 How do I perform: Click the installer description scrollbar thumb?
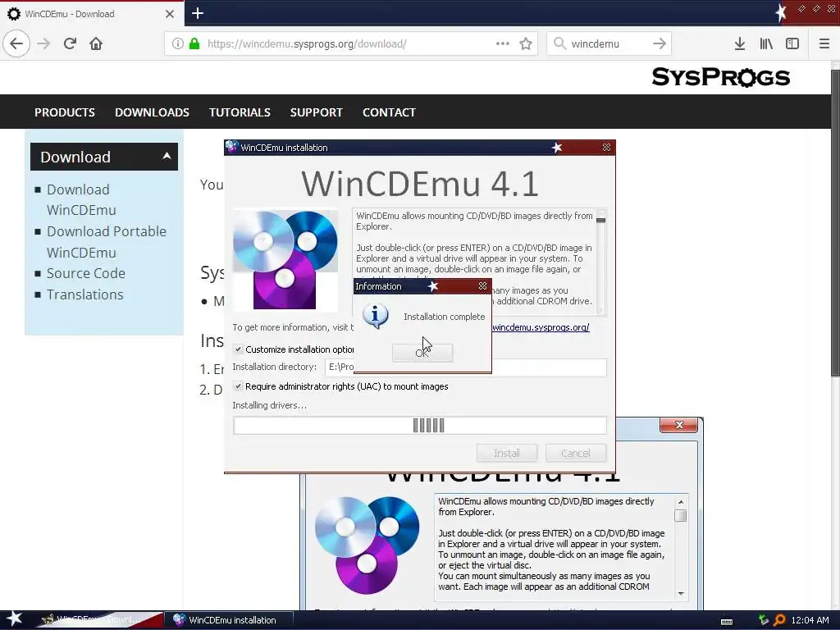pos(600,220)
